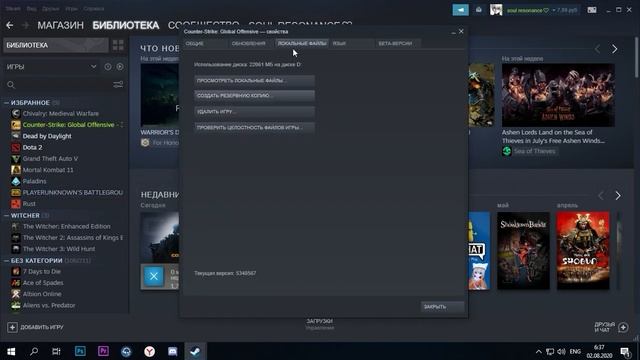Open volume control in system tray
The height and width of the screenshot is (360, 640).
(561, 352)
